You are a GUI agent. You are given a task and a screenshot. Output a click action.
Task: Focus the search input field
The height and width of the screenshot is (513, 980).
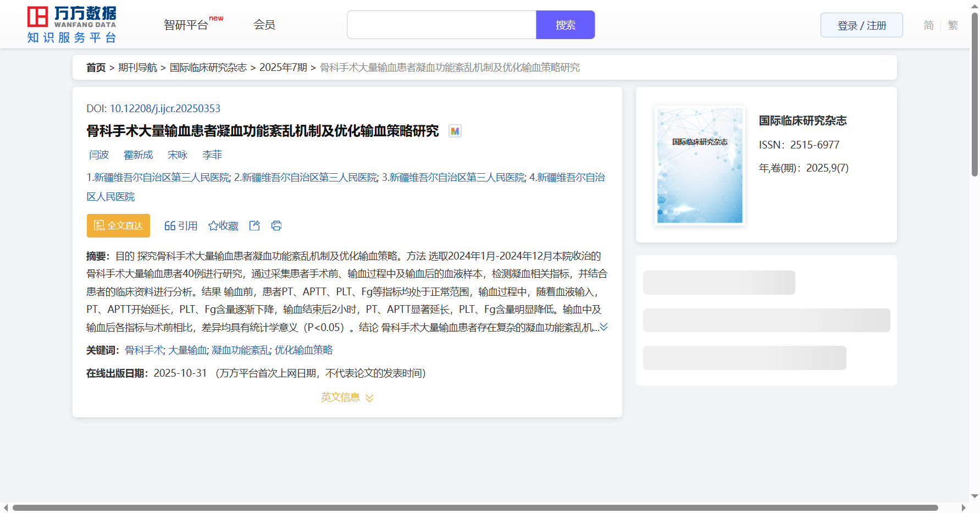(x=441, y=25)
